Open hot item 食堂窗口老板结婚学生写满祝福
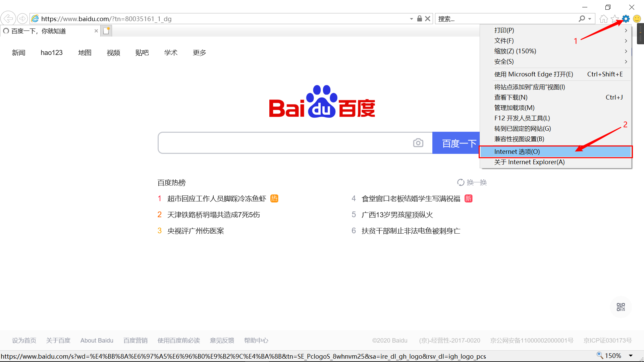The image size is (644, 362). point(411,198)
